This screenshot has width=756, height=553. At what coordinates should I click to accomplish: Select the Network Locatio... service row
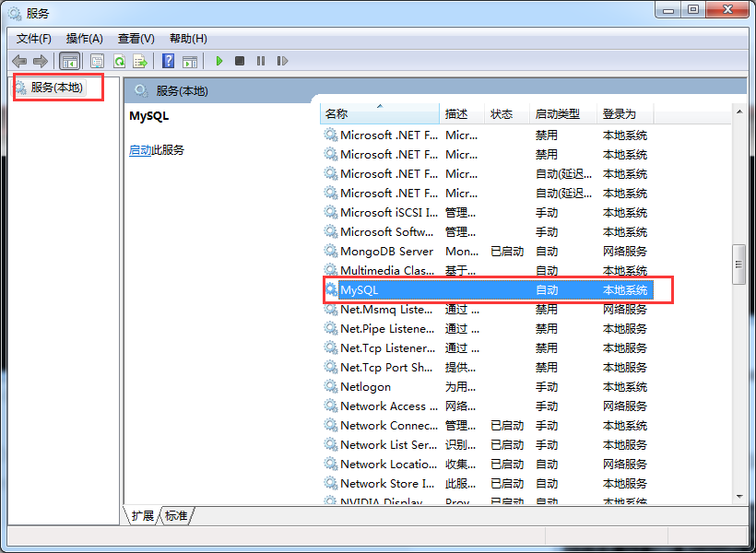(x=489, y=464)
